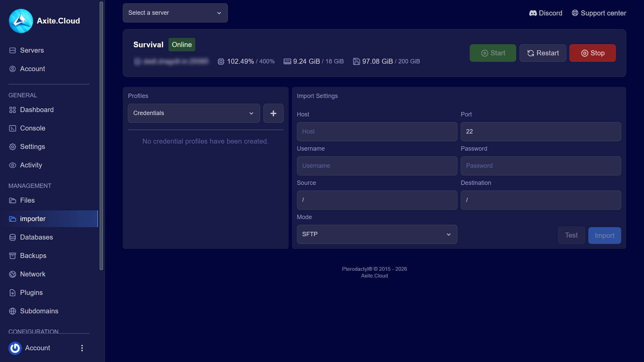Open server Settings
The image size is (644, 362).
pos(32,147)
